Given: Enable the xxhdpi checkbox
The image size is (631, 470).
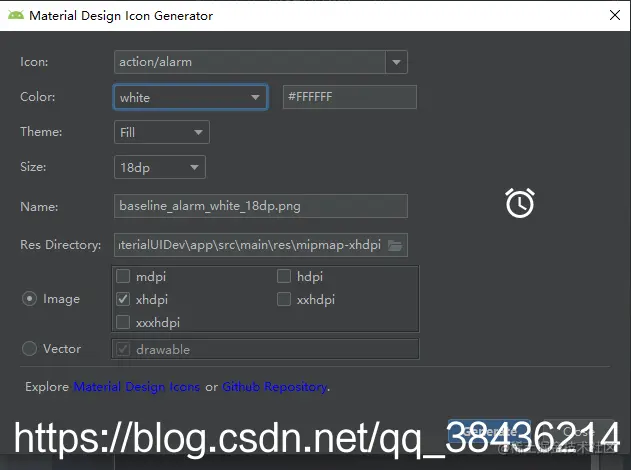Looking at the screenshot, I should pos(284,299).
